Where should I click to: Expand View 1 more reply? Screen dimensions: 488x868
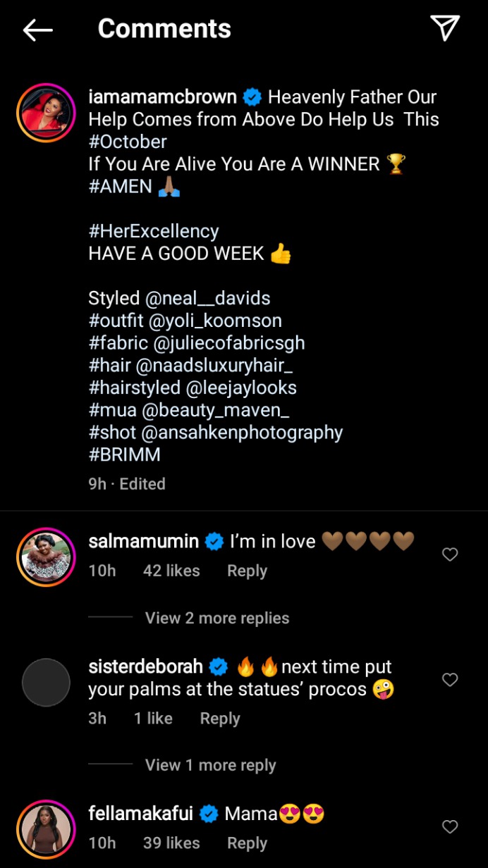click(210, 765)
